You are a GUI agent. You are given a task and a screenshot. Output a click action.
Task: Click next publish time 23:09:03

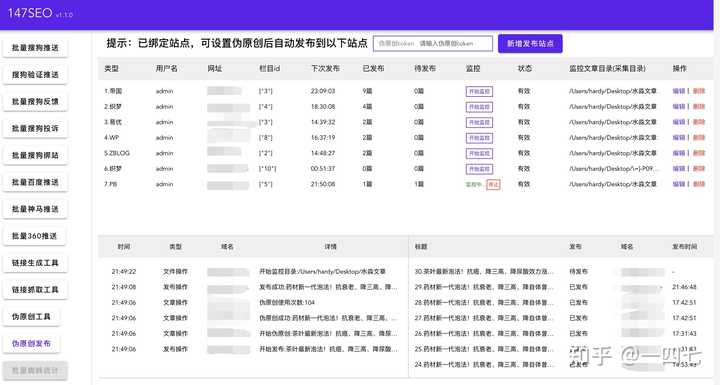pos(323,91)
